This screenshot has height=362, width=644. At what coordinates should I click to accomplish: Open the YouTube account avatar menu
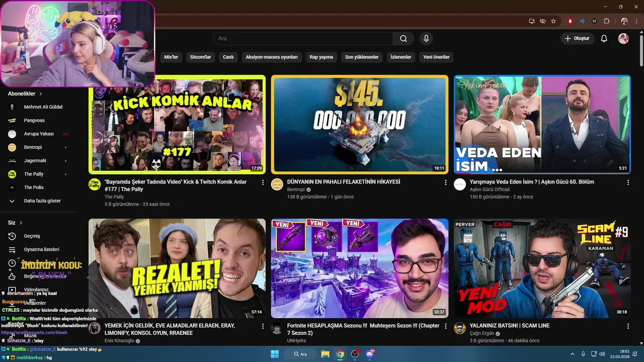pos(623,39)
